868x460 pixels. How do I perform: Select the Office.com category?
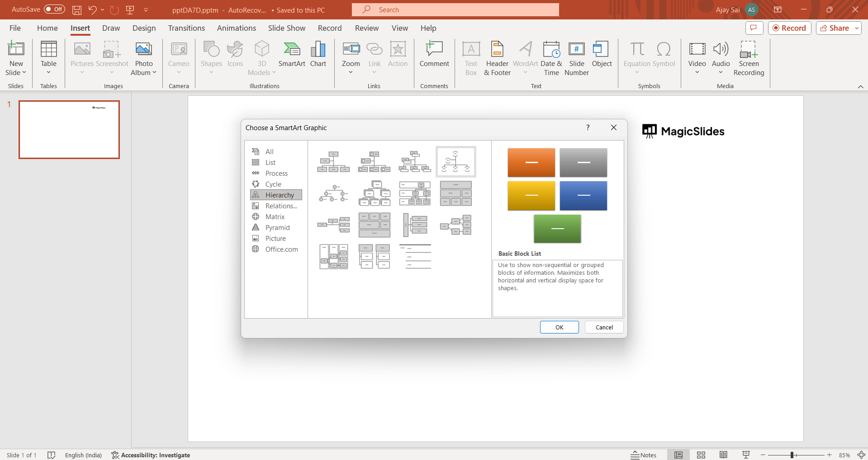[x=276, y=249]
